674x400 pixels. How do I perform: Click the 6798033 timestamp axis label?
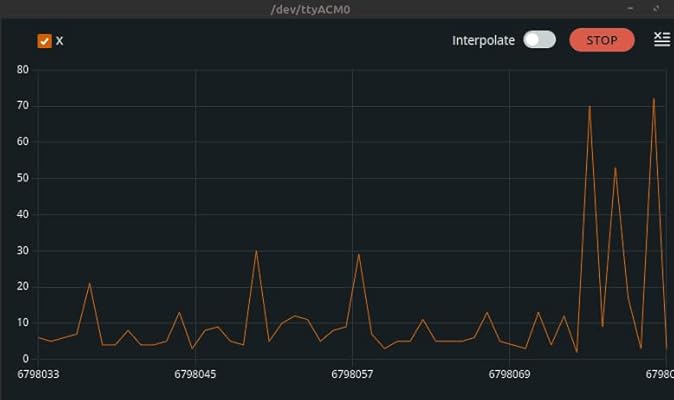pos(38,374)
